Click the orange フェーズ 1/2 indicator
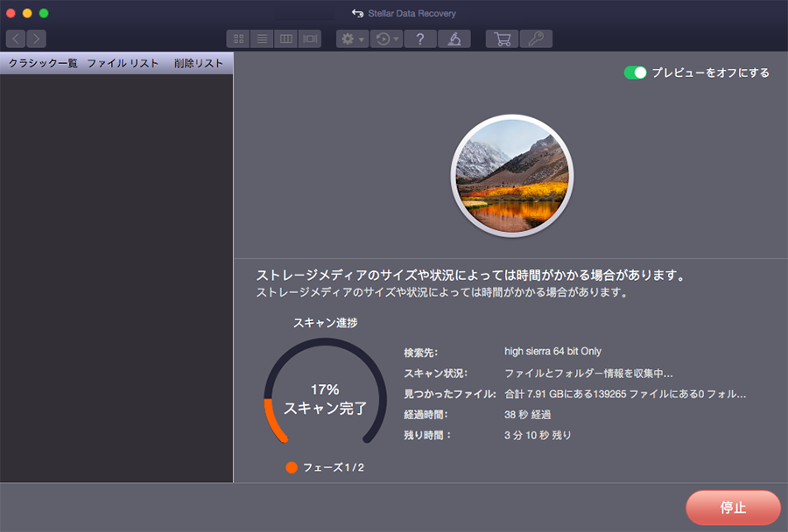Viewport: 788px width, 532px height. tap(292, 467)
